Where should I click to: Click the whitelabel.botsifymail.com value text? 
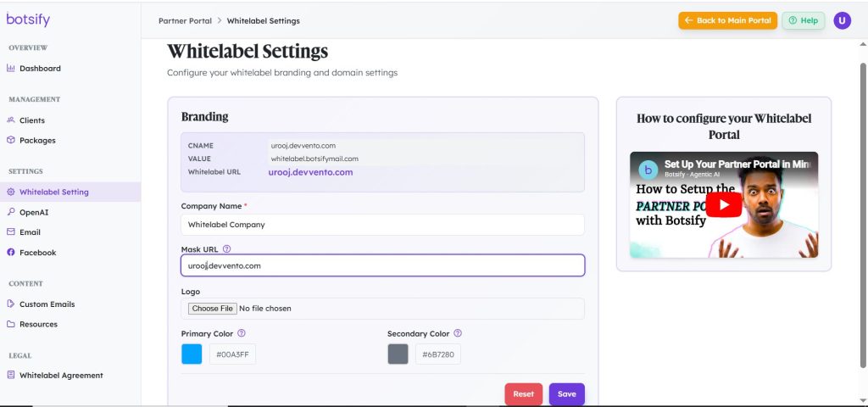coord(314,159)
